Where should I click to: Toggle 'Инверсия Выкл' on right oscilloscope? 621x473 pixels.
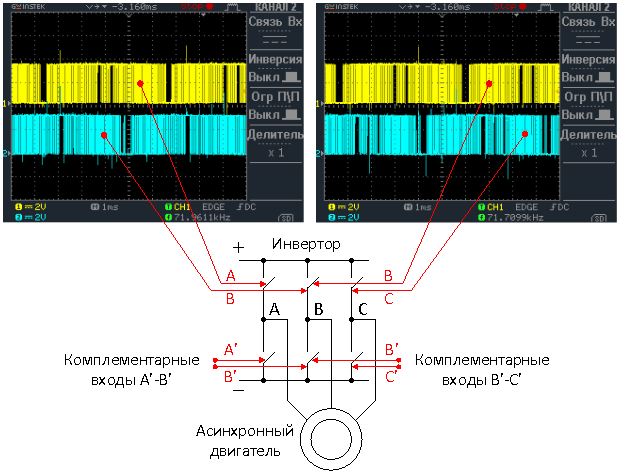tap(588, 68)
